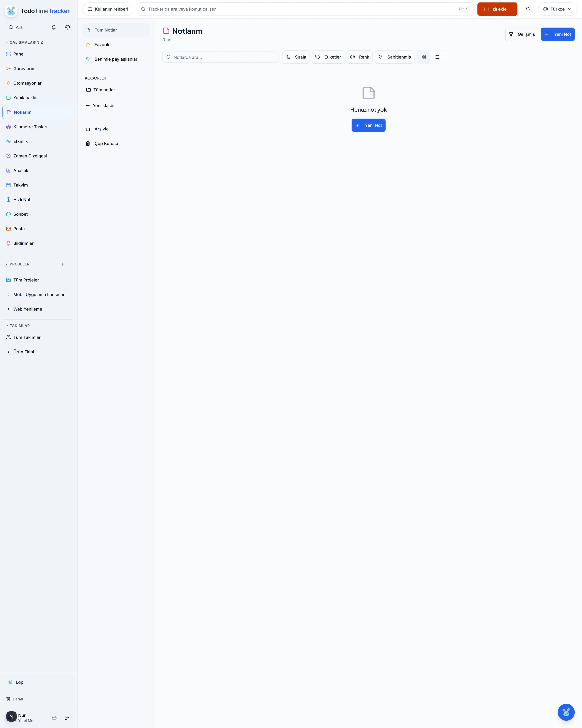Click the notification bell in the top bar
This screenshot has height=728, width=582.
click(528, 9)
